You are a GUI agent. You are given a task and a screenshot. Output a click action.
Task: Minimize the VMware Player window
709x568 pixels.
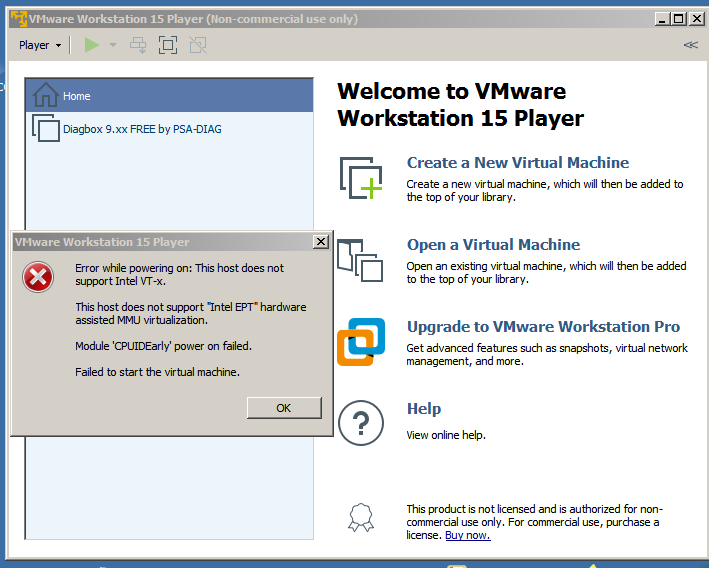[x=662, y=19]
